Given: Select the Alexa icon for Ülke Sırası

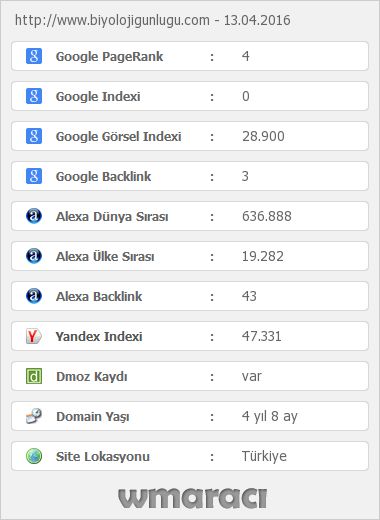Looking at the screenshot, I should click(x=34, y=256).
